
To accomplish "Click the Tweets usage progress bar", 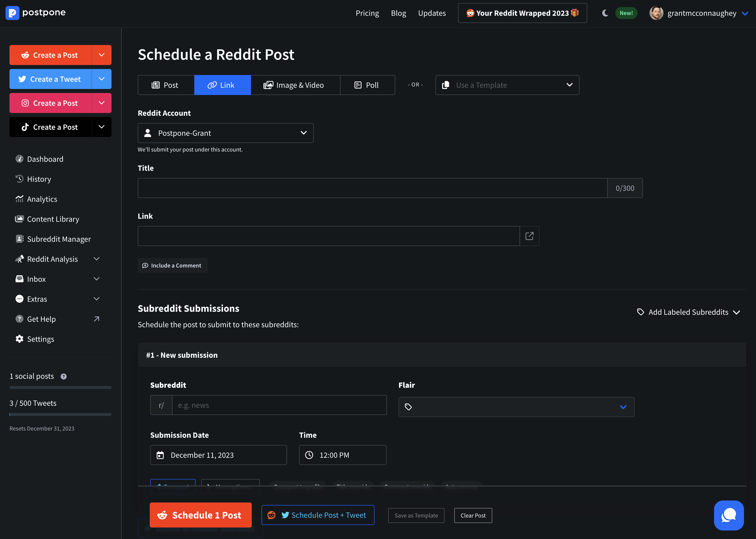I will (x=60, y=414).
